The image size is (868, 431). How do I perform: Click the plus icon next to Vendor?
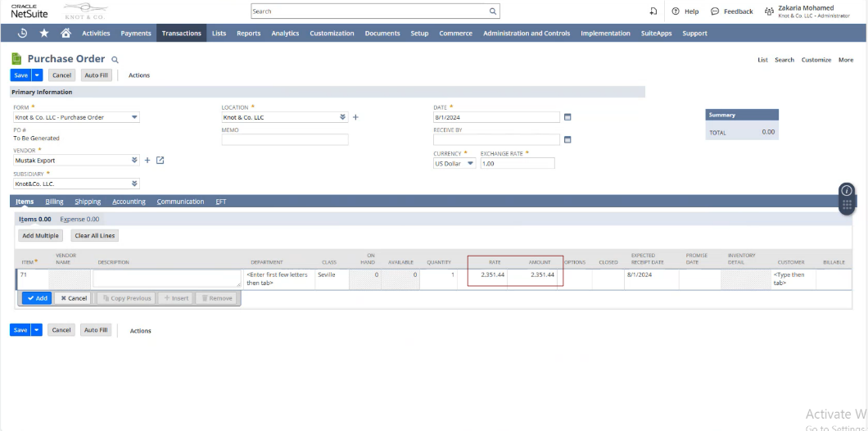pyautogui.click(x=147, y=161)
